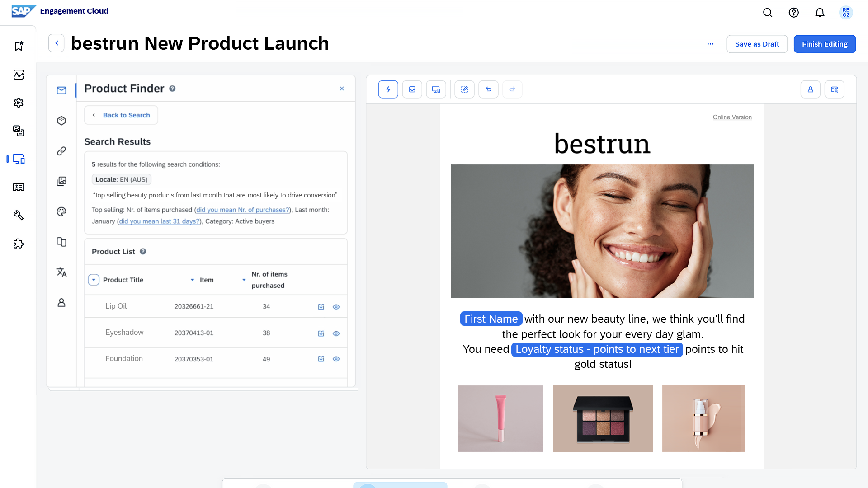Insert Lip Oil into the email

coord(321,307)
